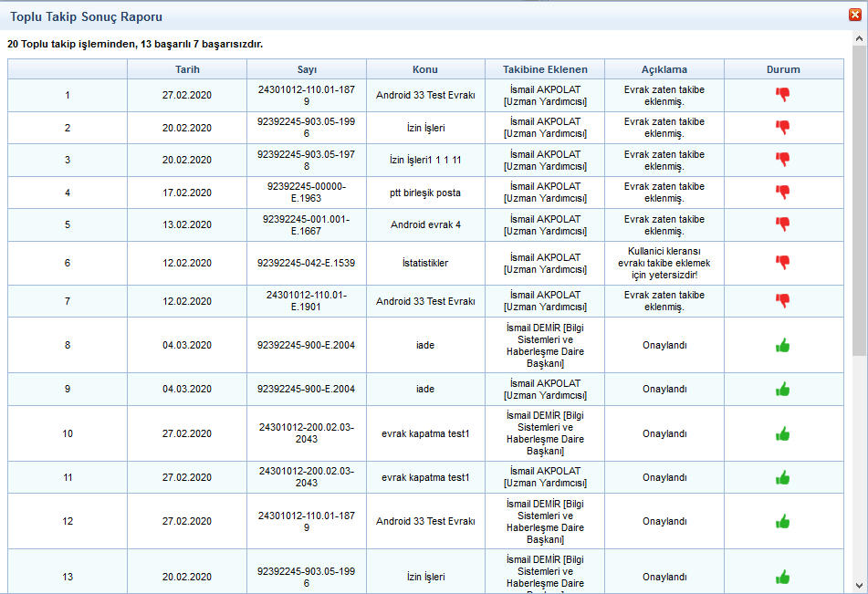Select the document number 92392245-042-E.1539 cell
This screenshot has height=594, width=868.
(307, 263)
